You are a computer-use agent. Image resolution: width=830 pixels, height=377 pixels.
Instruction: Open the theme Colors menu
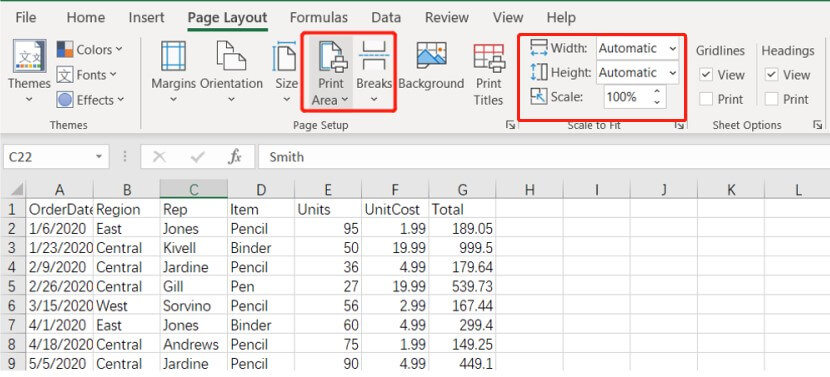90,50
